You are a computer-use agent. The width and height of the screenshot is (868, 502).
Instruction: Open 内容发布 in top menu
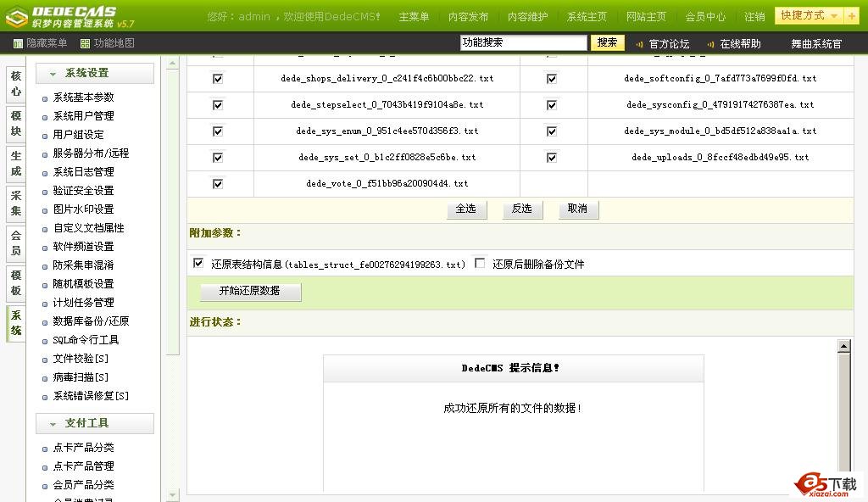(468, 17)
